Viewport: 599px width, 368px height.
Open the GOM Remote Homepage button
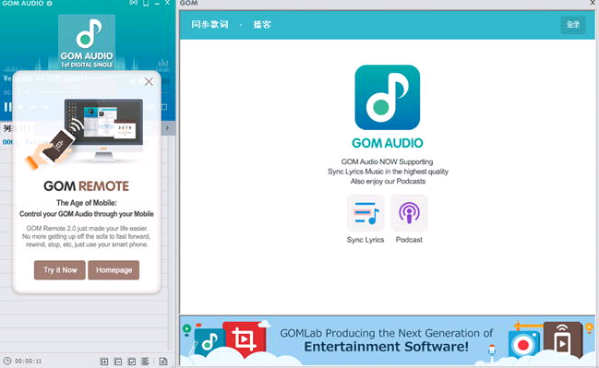click(x=114, y=270)
